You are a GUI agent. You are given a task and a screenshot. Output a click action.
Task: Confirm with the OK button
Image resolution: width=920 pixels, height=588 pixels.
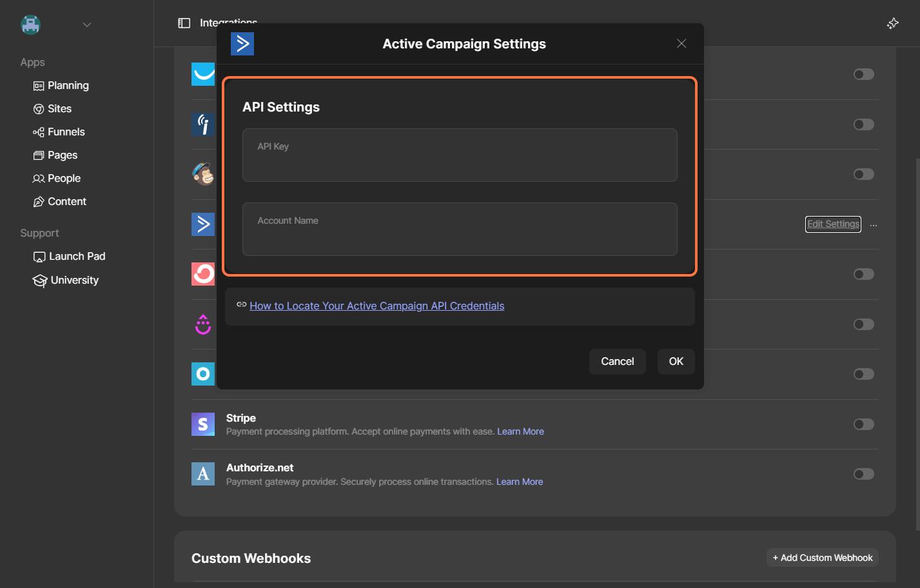(676, 362)
